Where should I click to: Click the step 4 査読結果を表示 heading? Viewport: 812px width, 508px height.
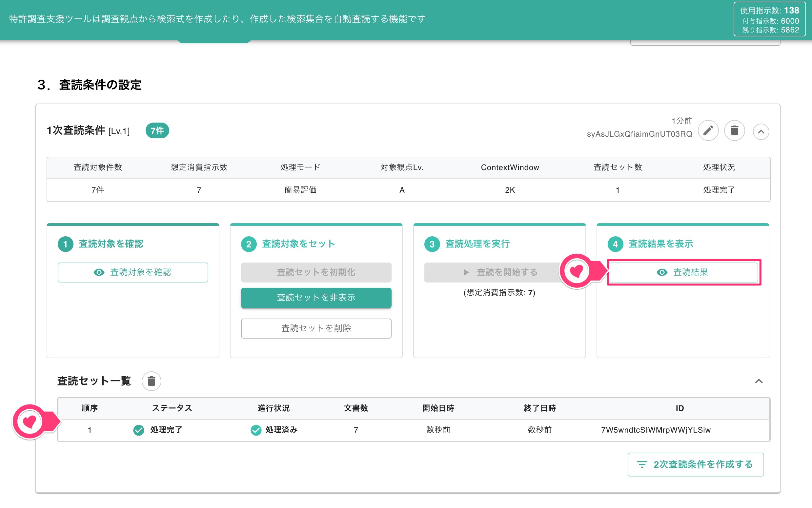[660, 244]
